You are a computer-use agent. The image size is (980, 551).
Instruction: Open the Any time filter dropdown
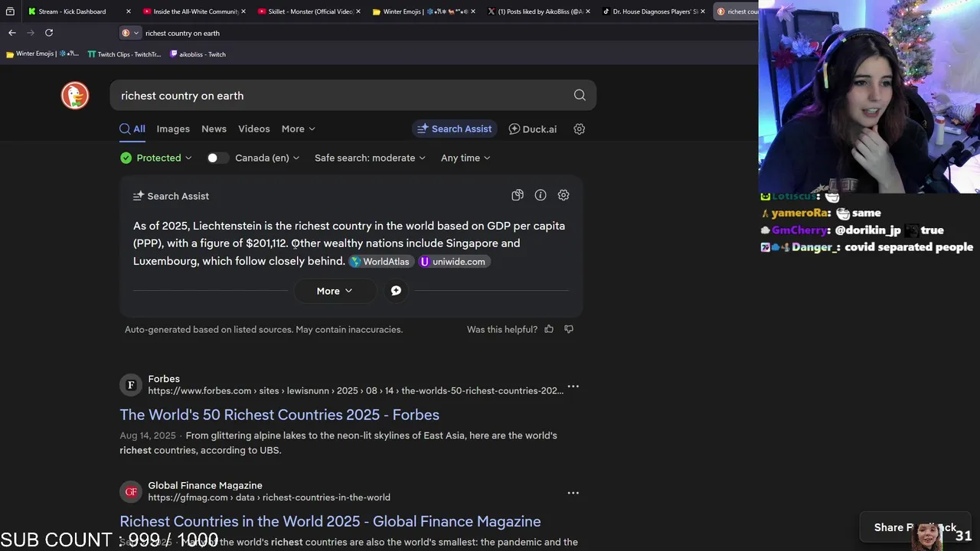465,158
